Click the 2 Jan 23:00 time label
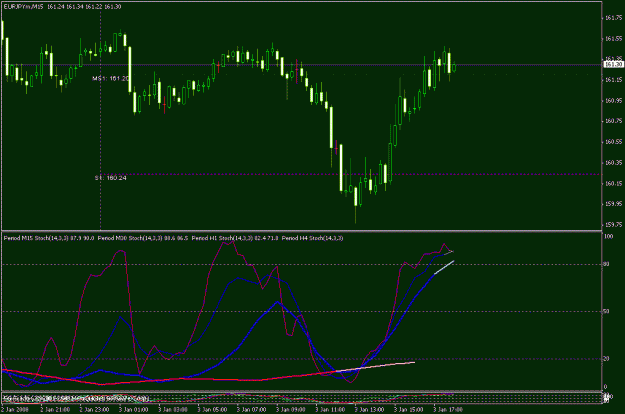Image resolution: width=625 pixels, height=414 pixels. [x=94, y=410]
